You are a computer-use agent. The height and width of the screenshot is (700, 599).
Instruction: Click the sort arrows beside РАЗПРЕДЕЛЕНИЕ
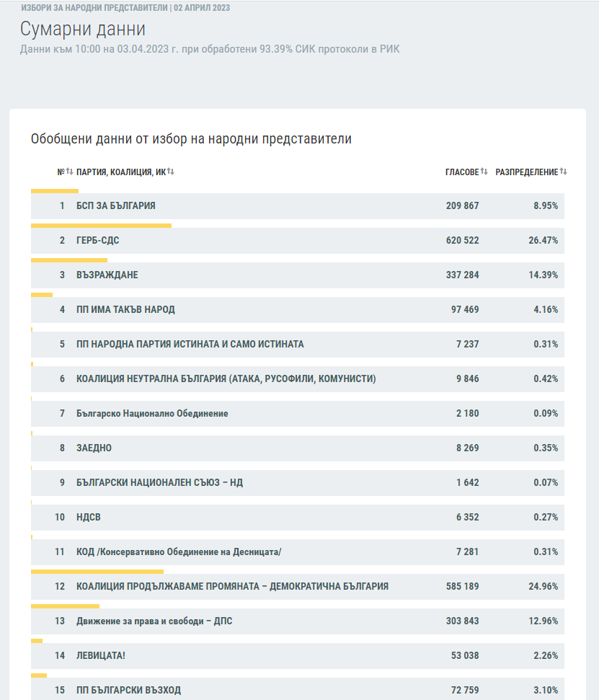click(564, 172)
